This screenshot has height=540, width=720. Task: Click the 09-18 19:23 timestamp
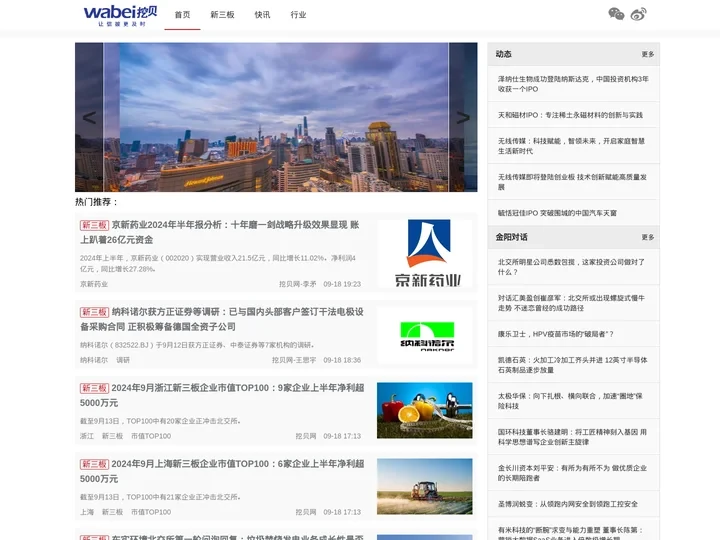pos(342,284)
